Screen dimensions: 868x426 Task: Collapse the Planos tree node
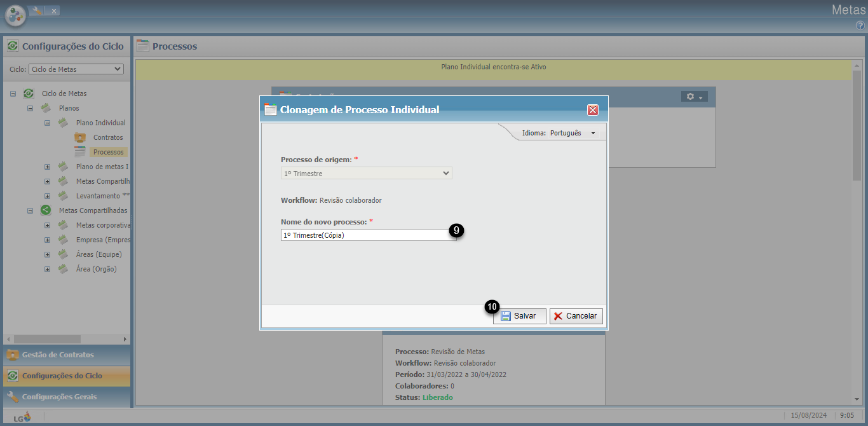pos(30,108)
